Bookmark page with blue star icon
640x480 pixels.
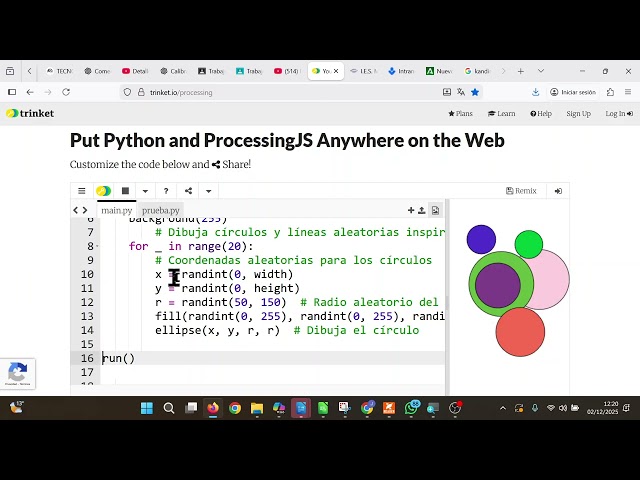pos(475,92)
